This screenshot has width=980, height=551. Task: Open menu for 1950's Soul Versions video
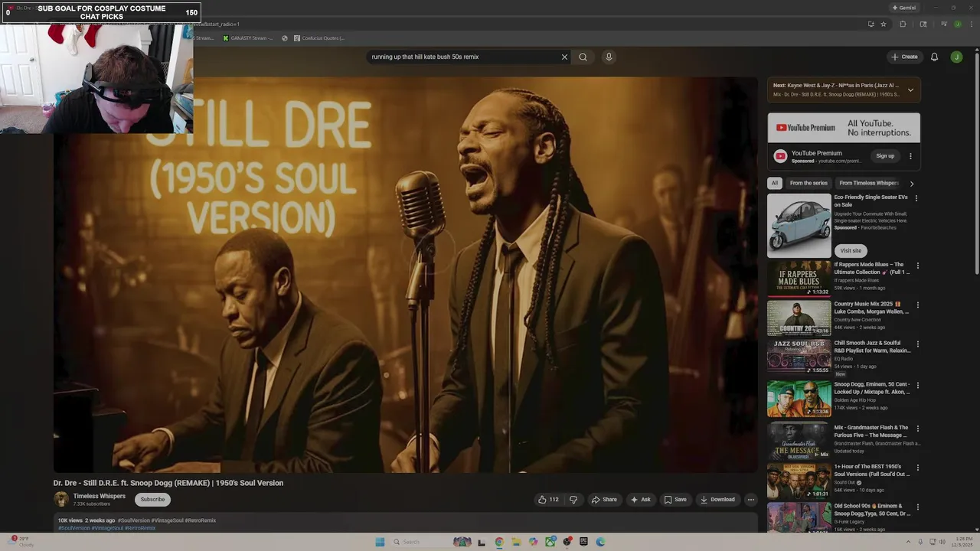point(917,468)
